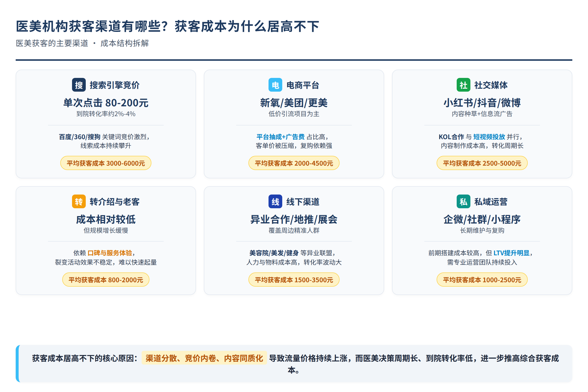
Task: Click the blue text 平台抽成+广告费
Action: (281, 137)
